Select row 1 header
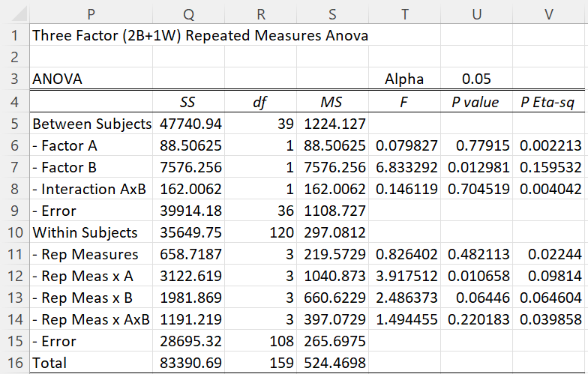This screenshot has height=374, width=588. (x=15, y=35)
